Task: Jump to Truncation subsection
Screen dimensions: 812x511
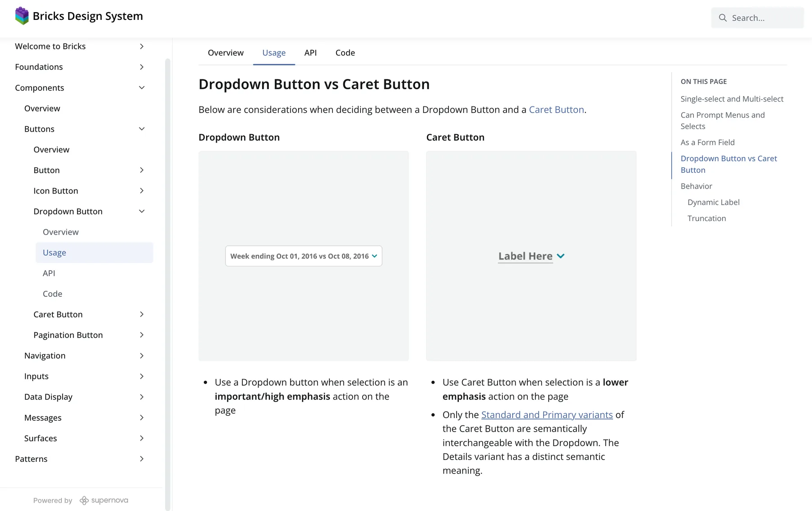Action: [x=706, y=218]
